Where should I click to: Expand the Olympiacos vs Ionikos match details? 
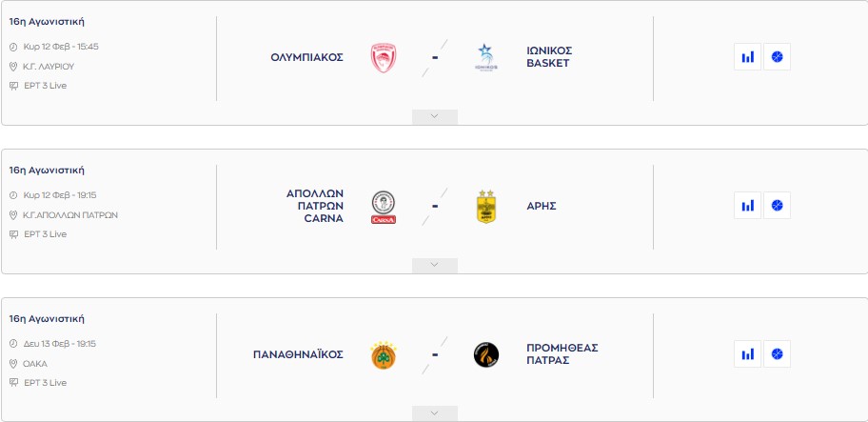[x=435, y=116]
